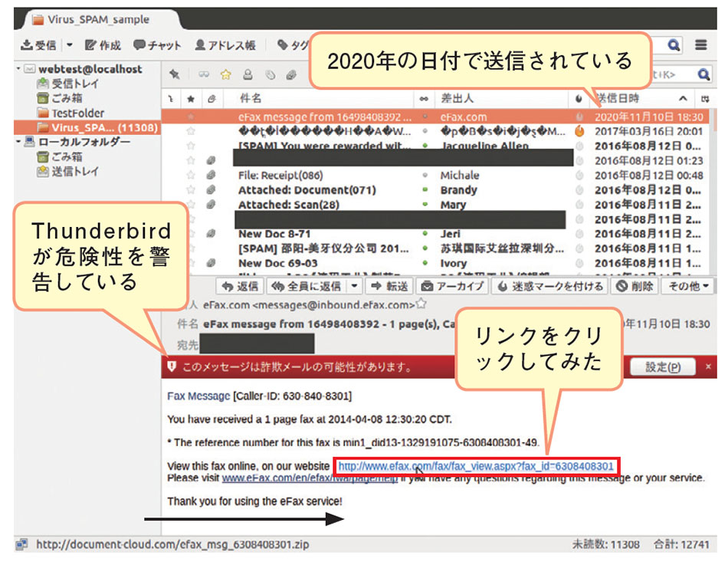Star the Attached: Document(071) message
The height and width of the screenshot is (562, 728).
[191, 190]
